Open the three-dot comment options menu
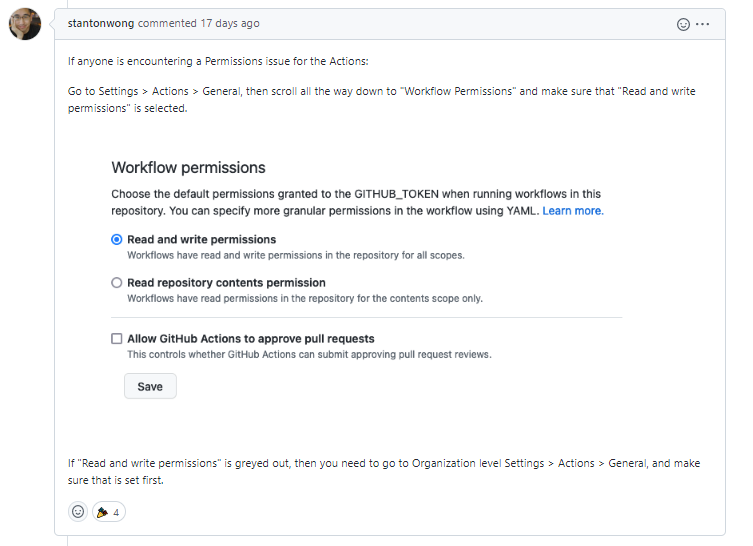Image resolution: width=753 pixels, height=546 pixels. [703, 24]
